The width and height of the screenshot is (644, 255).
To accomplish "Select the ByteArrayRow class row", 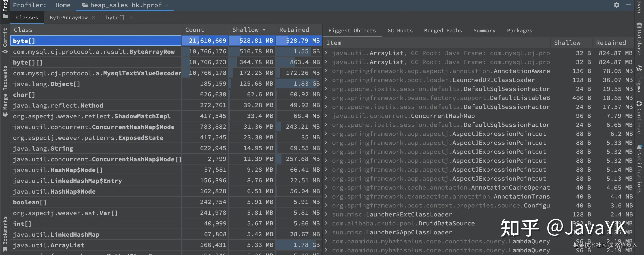I will pyautogui.click(x=94, y=52).
